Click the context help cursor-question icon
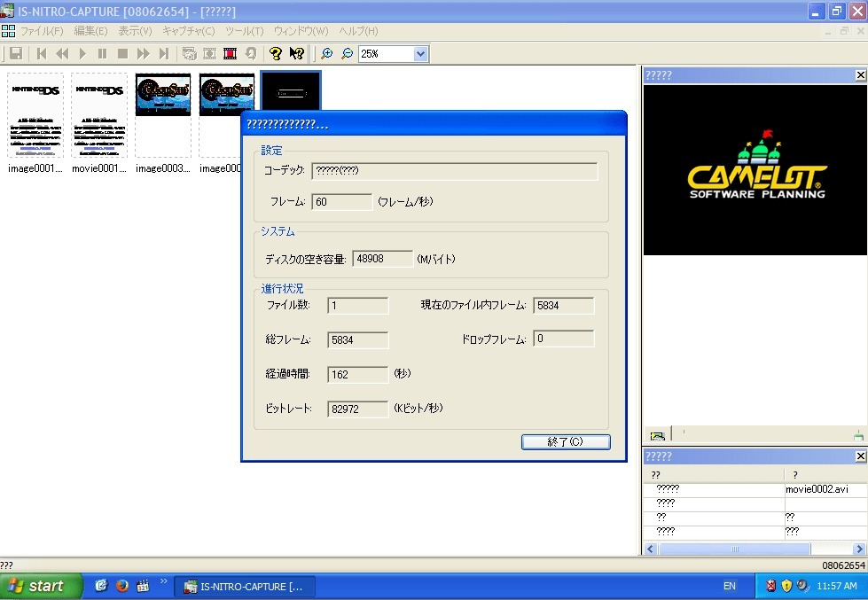Screen dimensions: 868x600 coord(297,53)
